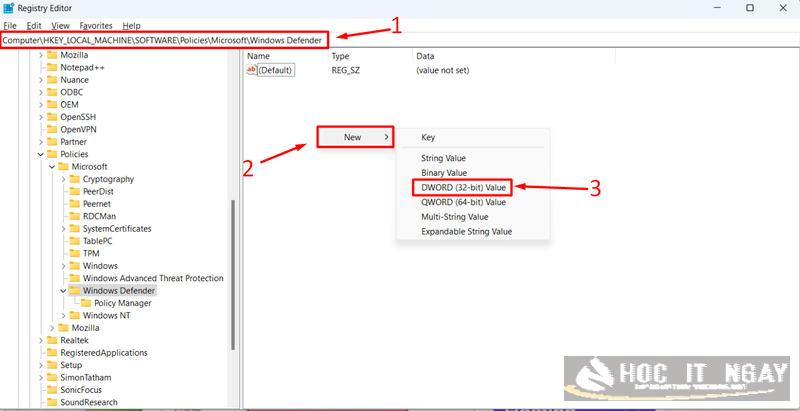
Task: Select the Peernet key
Action: (96, 204)
